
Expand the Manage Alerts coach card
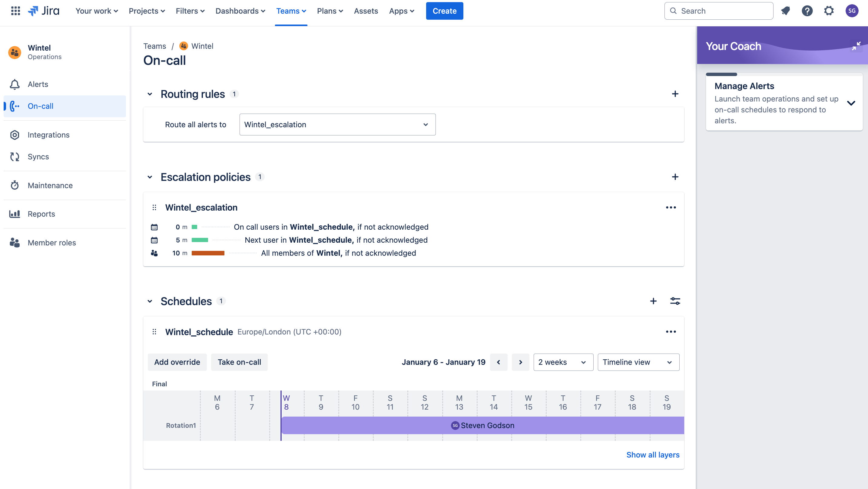click(x=851, y=103)
